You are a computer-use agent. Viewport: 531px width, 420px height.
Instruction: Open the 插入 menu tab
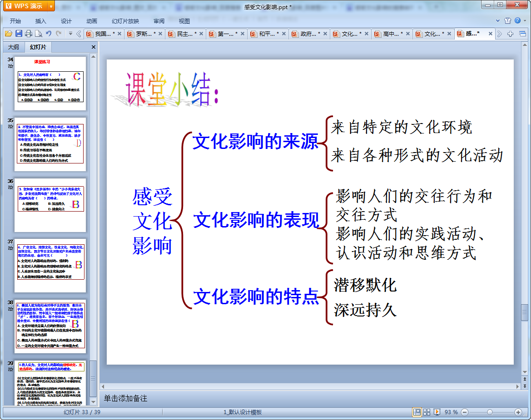tap(40, 21)
